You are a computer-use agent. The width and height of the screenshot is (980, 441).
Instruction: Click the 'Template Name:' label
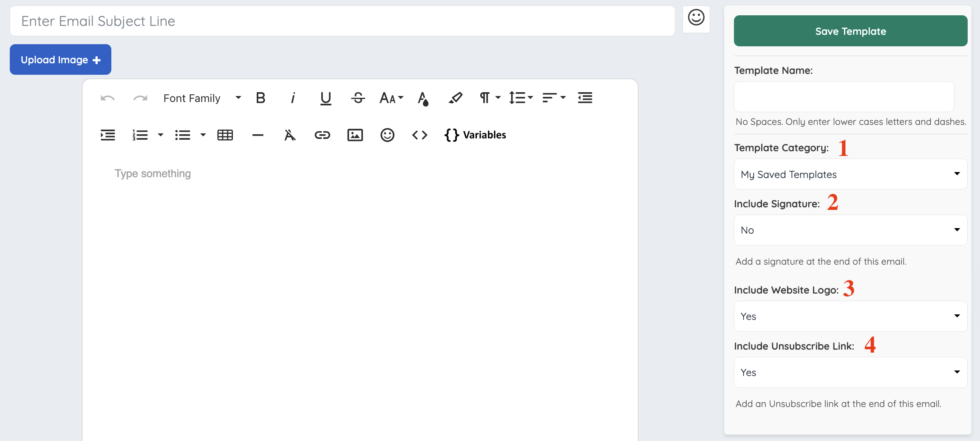(x=773, y=71)
